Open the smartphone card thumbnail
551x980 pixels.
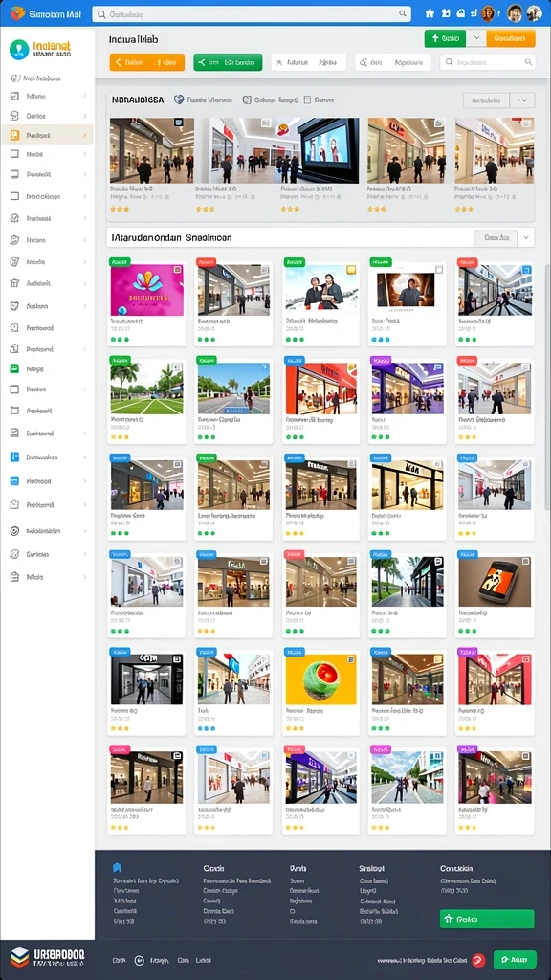(x=495, y=581)
